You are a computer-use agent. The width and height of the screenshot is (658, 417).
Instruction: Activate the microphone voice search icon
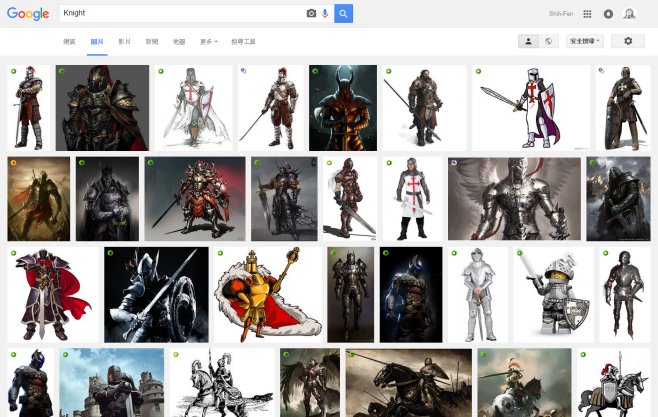click(x=325, y=13)
